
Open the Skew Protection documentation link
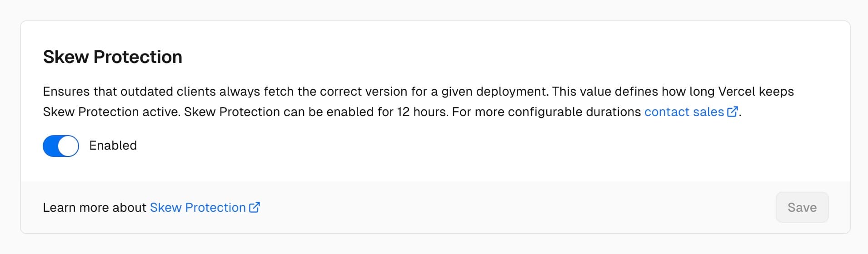click(x=198, y=208)
